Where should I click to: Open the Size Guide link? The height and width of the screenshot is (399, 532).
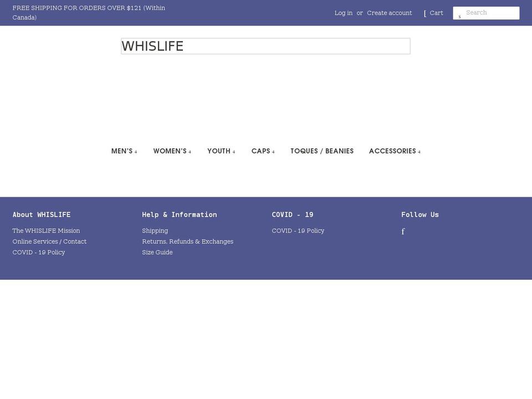pos(157,252)
